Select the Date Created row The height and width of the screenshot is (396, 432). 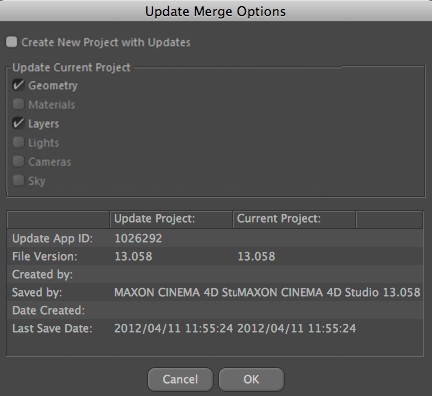tap(215, 310)
